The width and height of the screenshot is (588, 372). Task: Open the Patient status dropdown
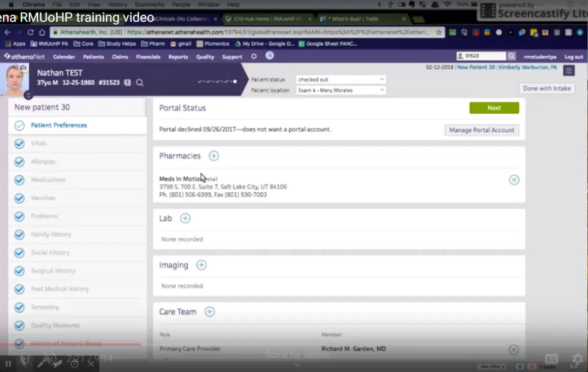pos(341,79)
